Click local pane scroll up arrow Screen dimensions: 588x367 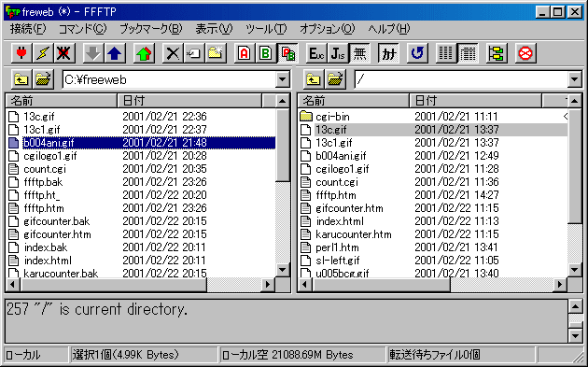click(283, 101)
